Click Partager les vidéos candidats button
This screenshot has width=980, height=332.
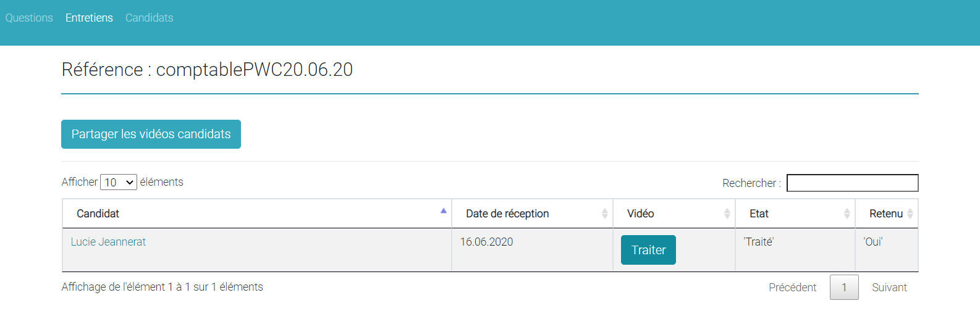151,134
